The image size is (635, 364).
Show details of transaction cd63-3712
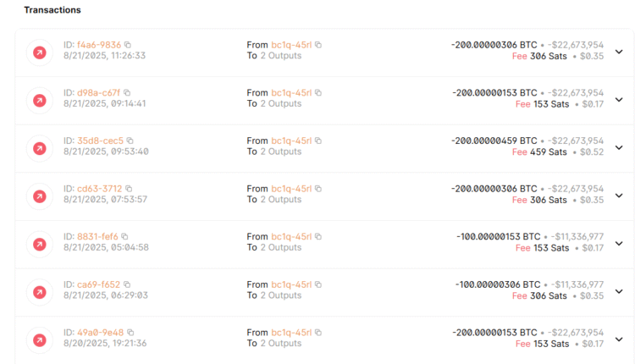(x=618, y=196)
